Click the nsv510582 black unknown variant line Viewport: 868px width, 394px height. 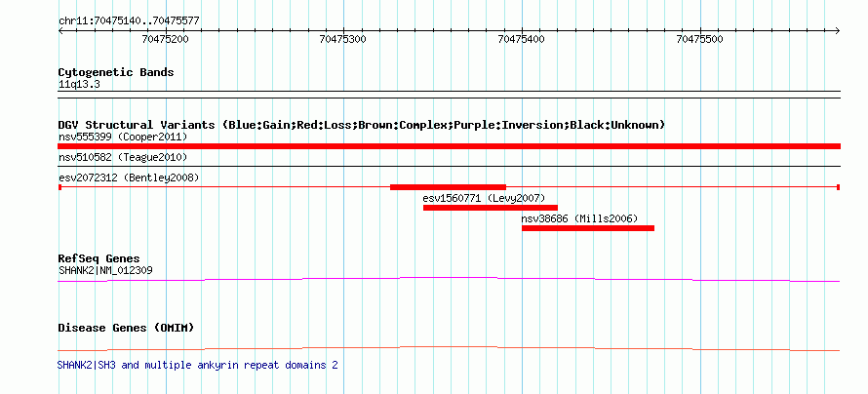(x=449, y=166)
